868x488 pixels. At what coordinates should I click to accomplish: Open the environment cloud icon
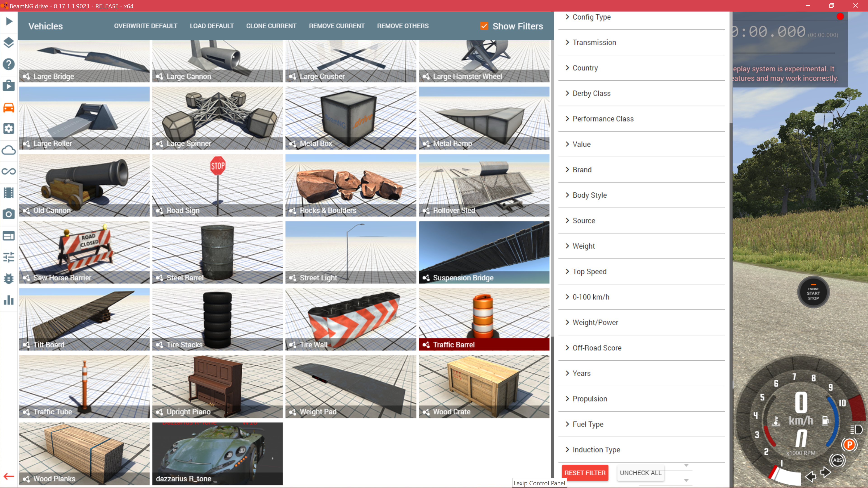coord(9,150)
